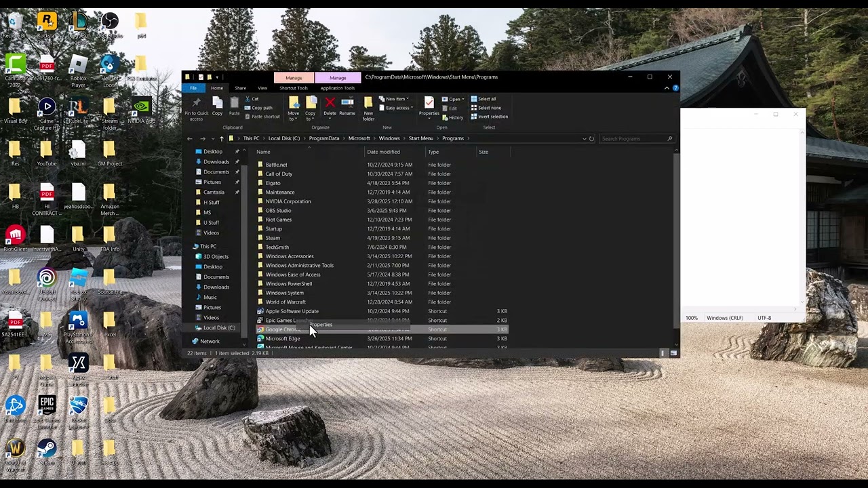868x488 pixels.
Task: Click Paste shortcut in the ribbon
Action: [x=262, y=117]
